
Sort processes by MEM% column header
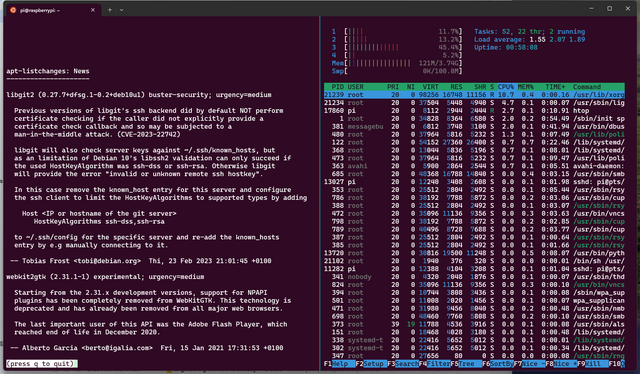click(525, 87)
